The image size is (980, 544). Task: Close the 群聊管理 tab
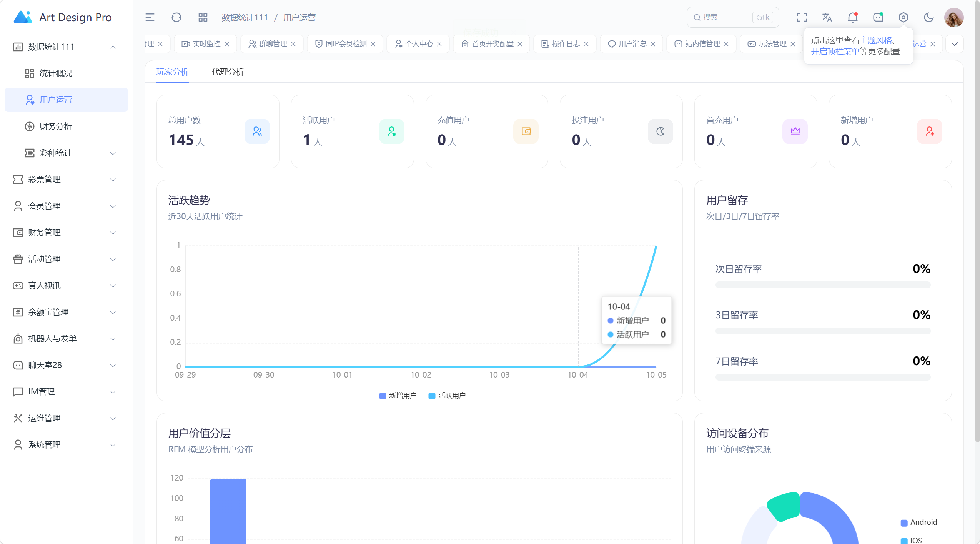point(293,44)
